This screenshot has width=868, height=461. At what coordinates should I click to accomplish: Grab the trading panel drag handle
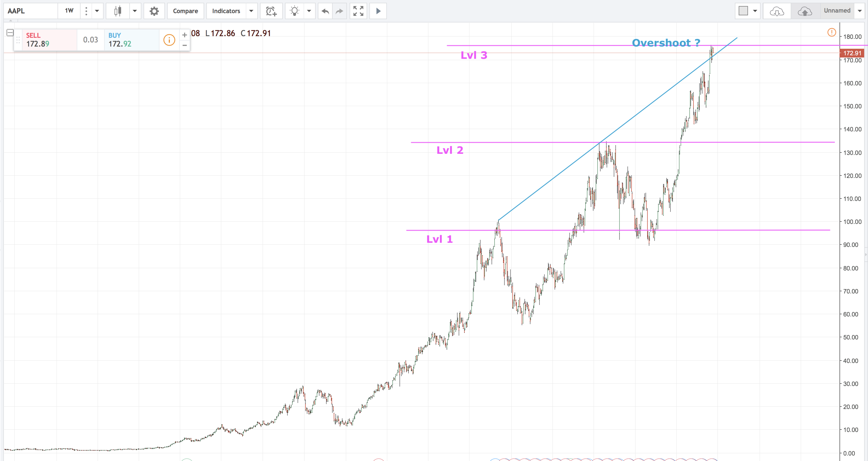pos(18,40)
